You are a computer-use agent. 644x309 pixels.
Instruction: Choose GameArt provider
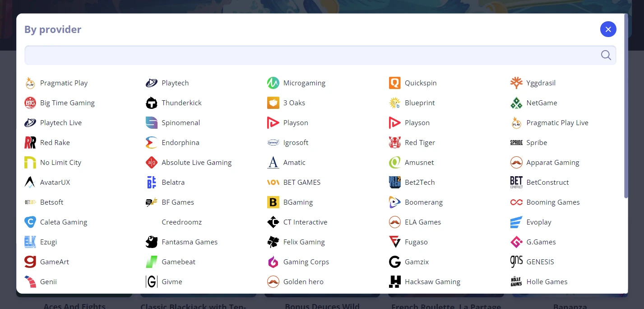pyautogui.click(x=47, y=262)
